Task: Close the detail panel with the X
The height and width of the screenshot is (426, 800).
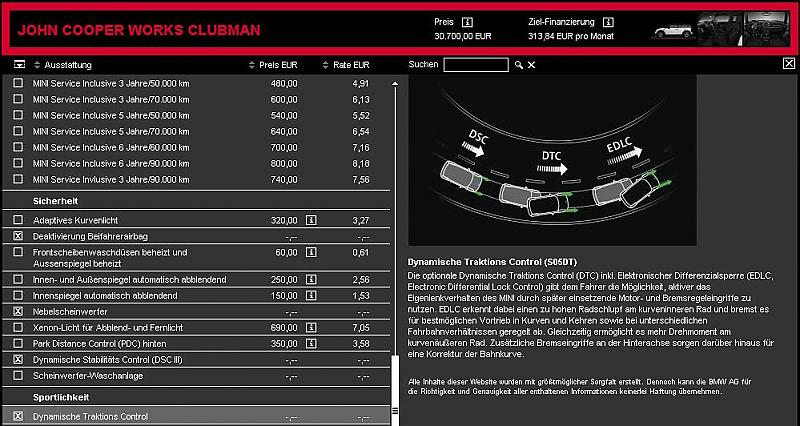Action: click(789, 64)
